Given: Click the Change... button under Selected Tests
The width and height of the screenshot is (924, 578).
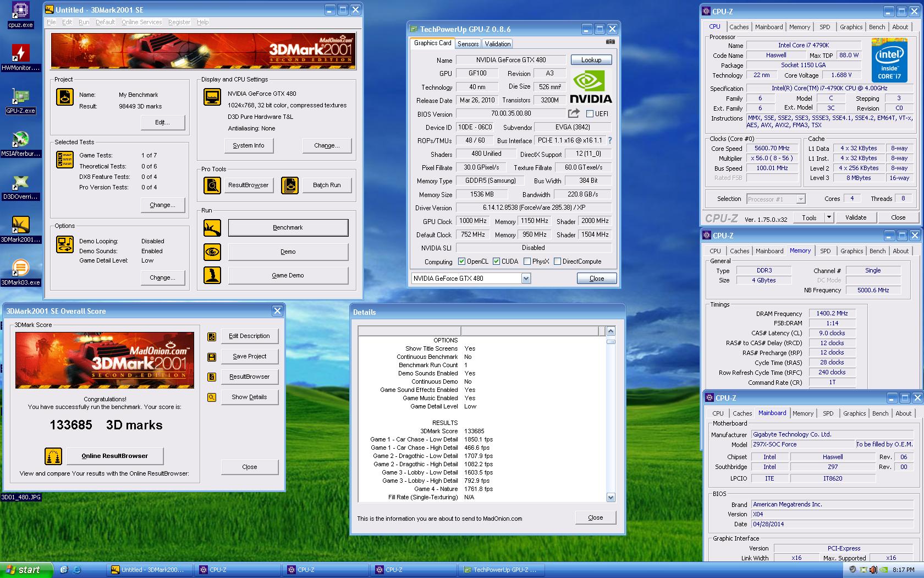Looking at the screenshot, I should coord(163,205).
